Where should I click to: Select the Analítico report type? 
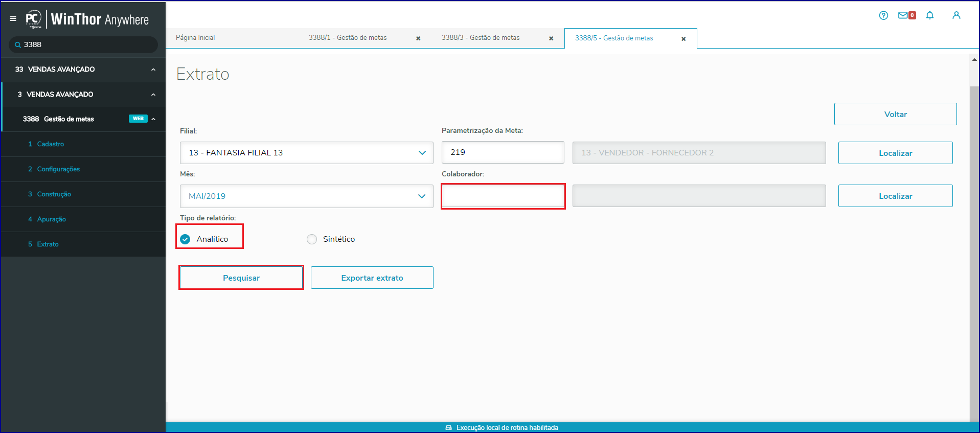(185, 239)
